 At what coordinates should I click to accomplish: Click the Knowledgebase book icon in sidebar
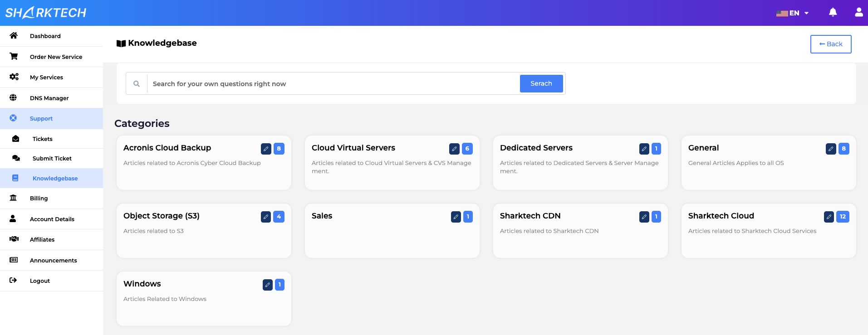(15, 178)
